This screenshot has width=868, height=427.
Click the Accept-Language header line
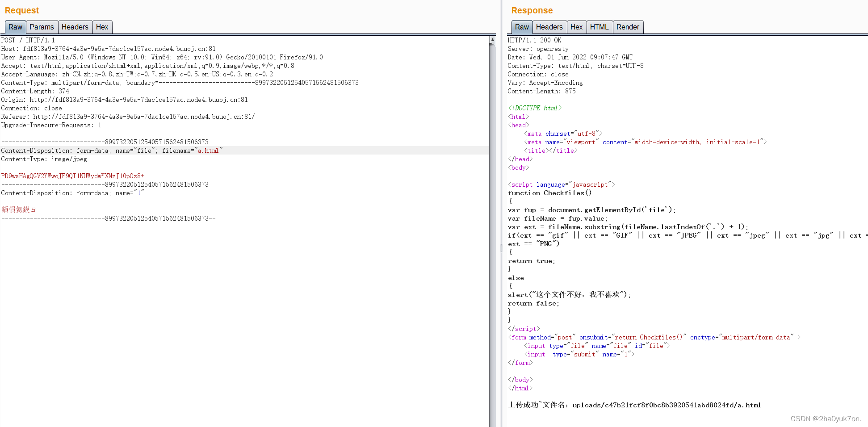coord(137,74)
